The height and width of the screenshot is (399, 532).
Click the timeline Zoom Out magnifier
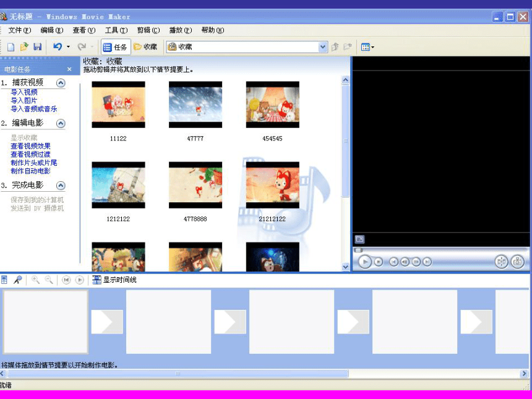point(49,280)
